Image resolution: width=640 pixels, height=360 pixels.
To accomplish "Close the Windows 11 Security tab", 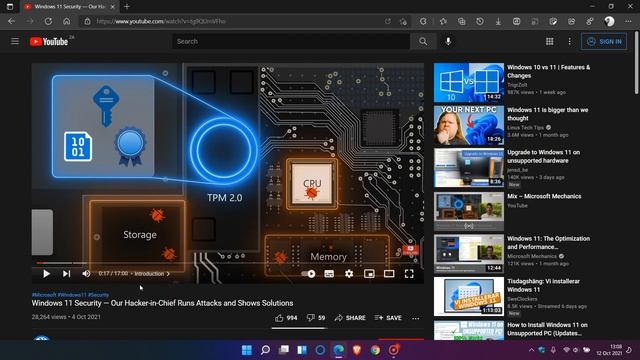I will point(112,7).
